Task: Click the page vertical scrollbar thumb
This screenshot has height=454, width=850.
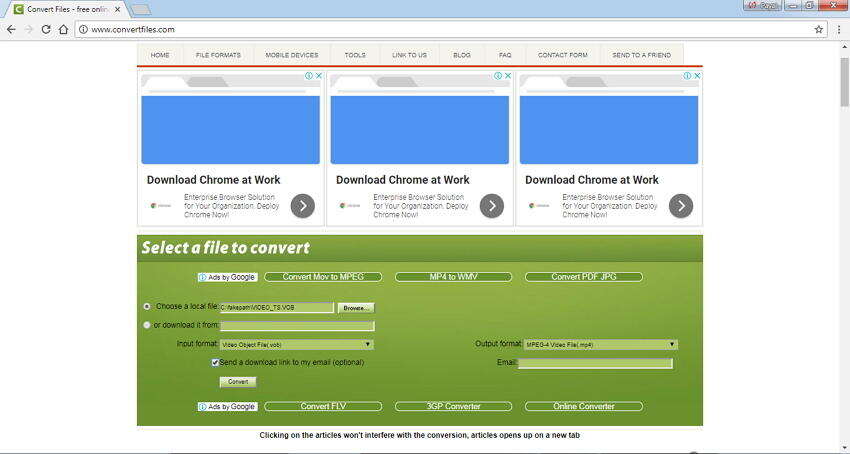Action: 844,81
